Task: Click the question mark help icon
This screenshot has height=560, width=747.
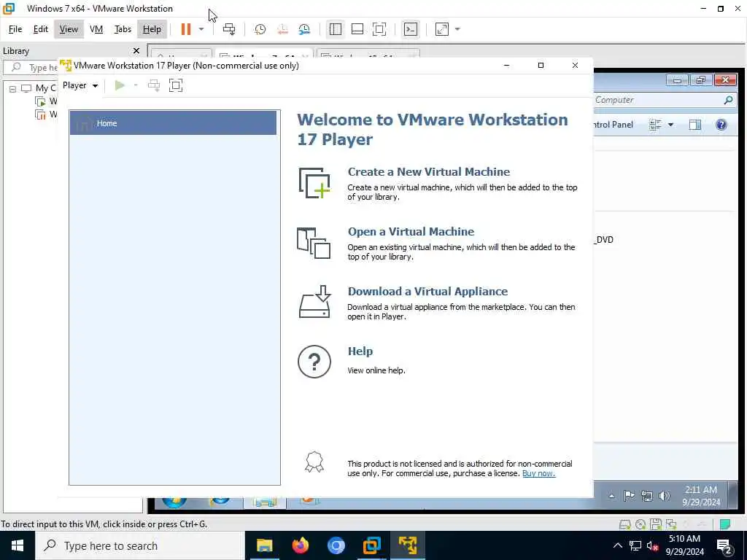Action: (314, 362)
